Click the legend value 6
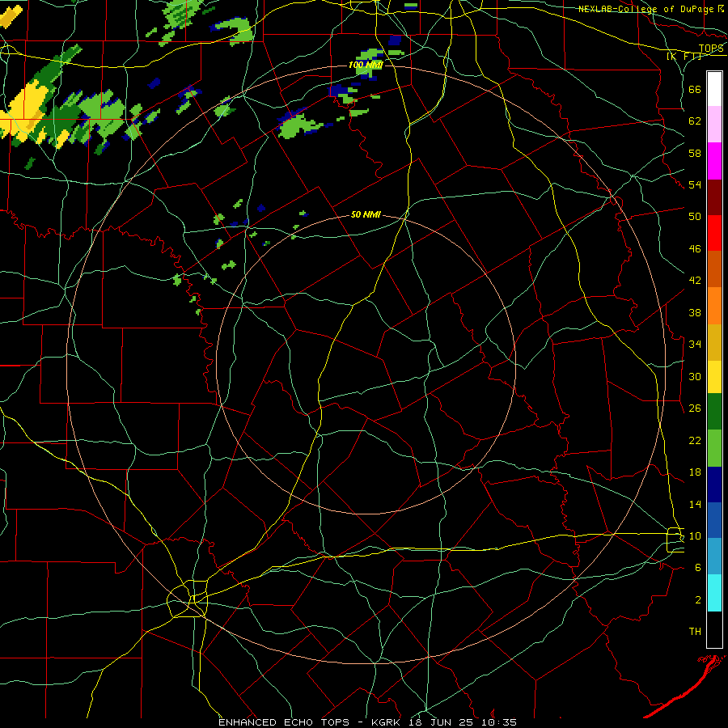The height and width of the screenshot is (728, 728). pyautogui.click(x=698, y=568)
